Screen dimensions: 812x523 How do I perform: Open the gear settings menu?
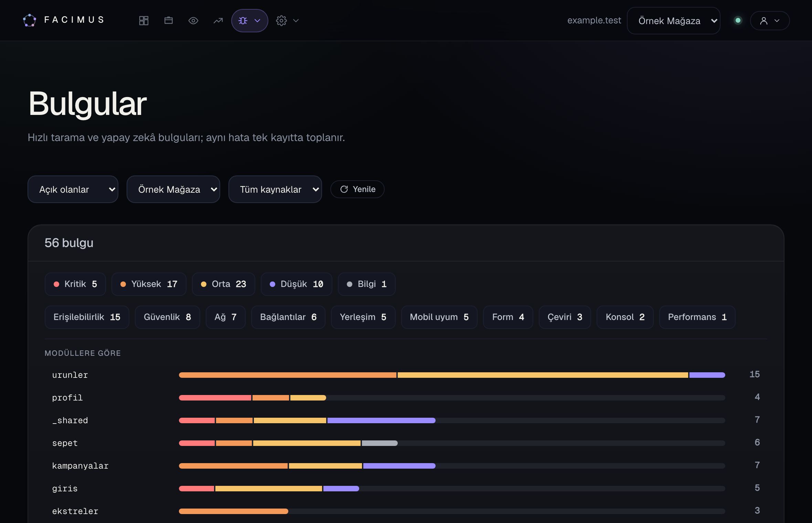281,21
